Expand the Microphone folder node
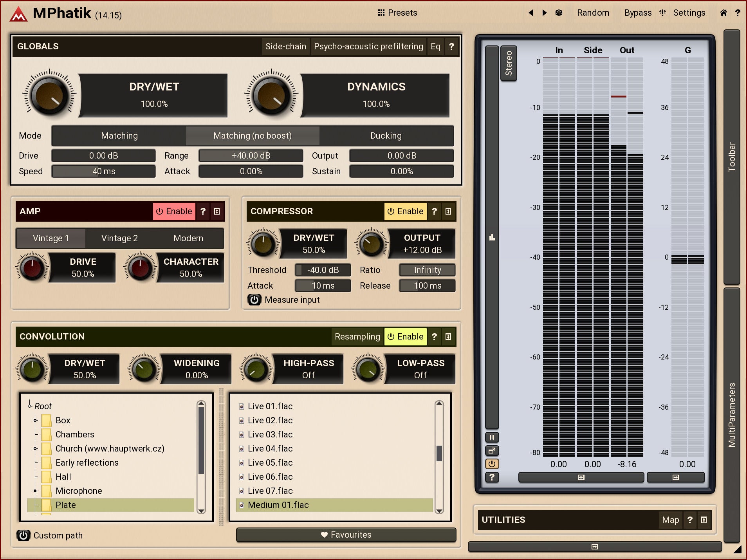Screen dimensions: 747x560 (35, 491)
